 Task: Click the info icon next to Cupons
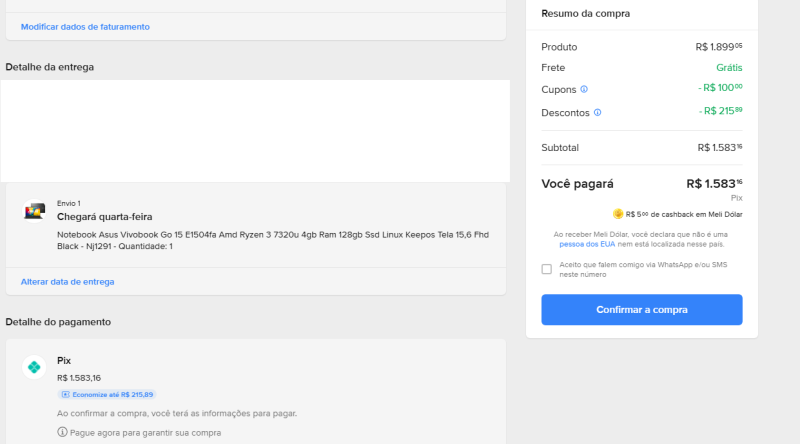click(x=584, y=89)
